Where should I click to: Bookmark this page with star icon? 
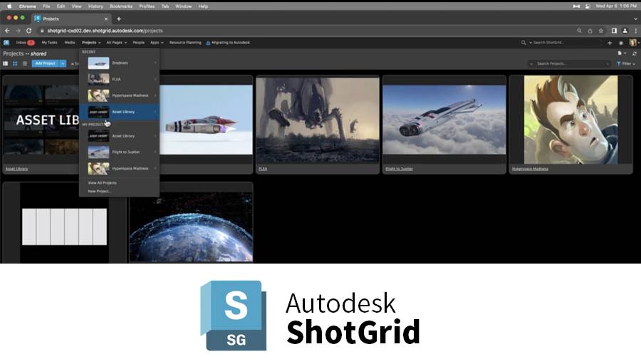tap(601, 31)
